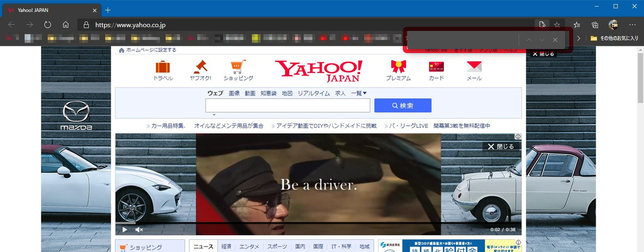Close the find-on-page bar
The image size is (644, 252).
coord(555,40)
